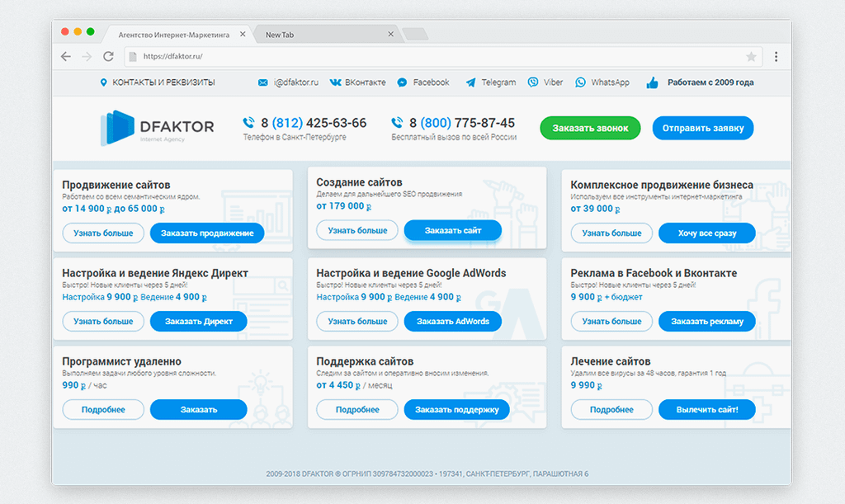Viewport: 845px width, 504px height.
Task: Click the i@dfaktor.ru email link
Action: 289,82
